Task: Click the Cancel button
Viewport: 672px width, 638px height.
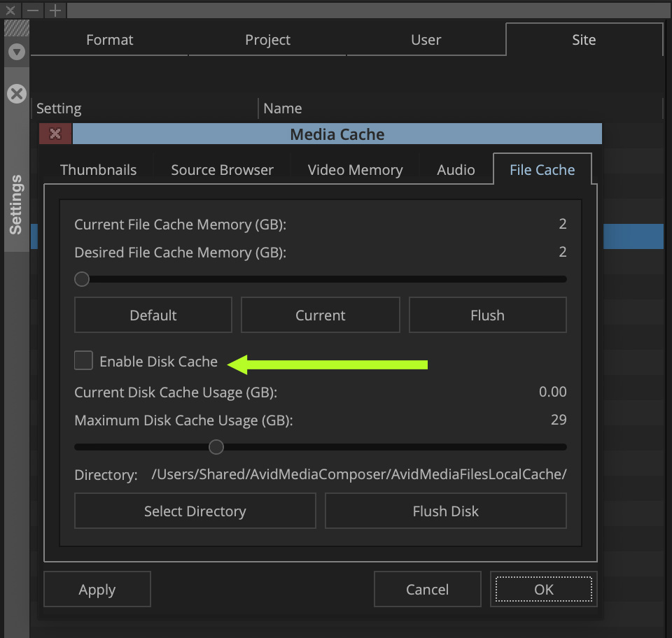Action: pyautogui.click(x=427, y=589)
